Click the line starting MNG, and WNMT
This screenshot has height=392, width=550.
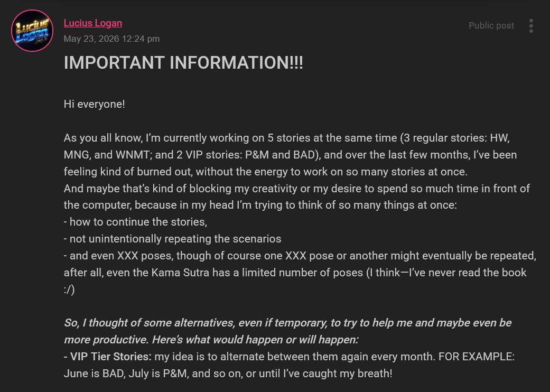click(x=290, y=155)
